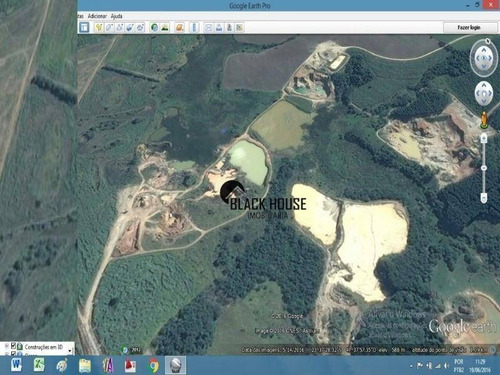
Task: Open the switch planet (Sky) tool
Action: coord(180,27)
